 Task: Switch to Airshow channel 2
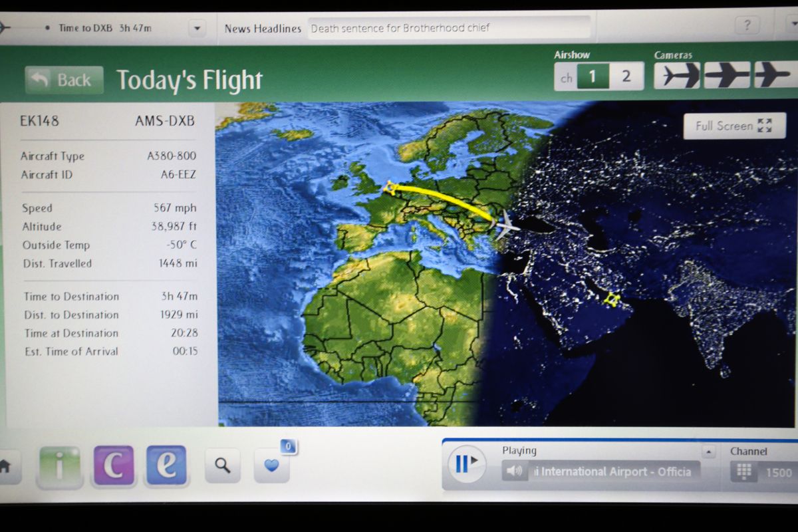point(626,76)
